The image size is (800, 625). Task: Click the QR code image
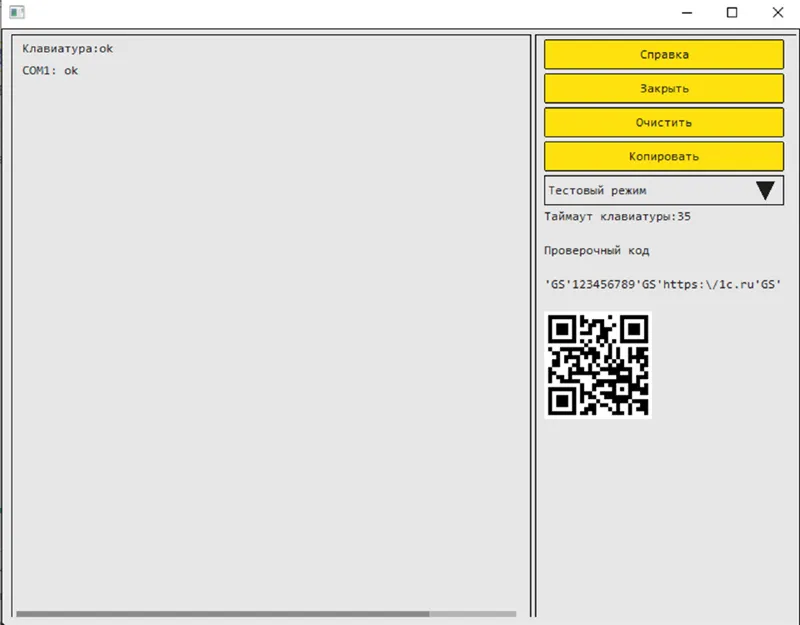tap(598, 365)
